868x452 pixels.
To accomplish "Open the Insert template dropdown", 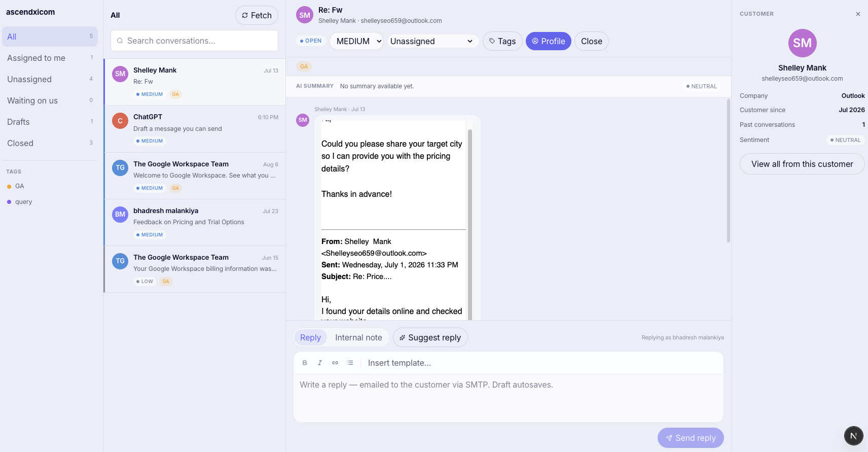I will (400, 363).
